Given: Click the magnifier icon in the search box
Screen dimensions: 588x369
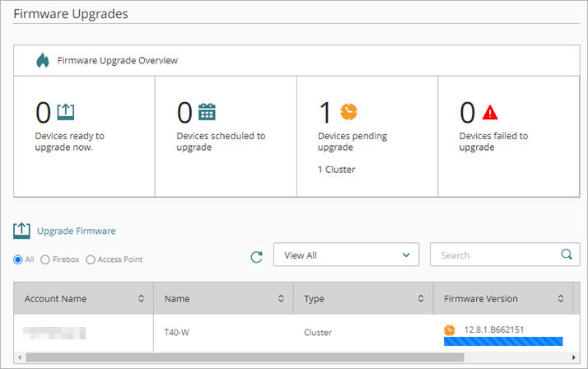Looking at the screenshot, I should pos(566,255).
